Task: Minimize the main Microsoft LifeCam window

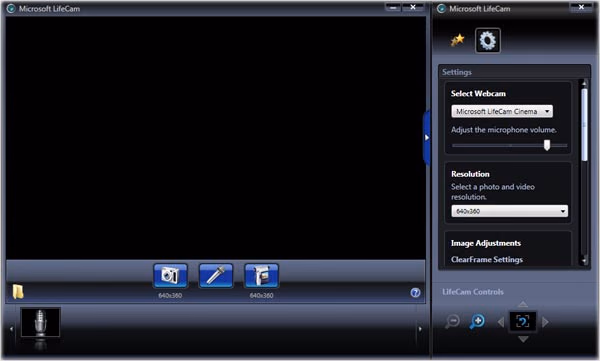Action: pos(393,7)
